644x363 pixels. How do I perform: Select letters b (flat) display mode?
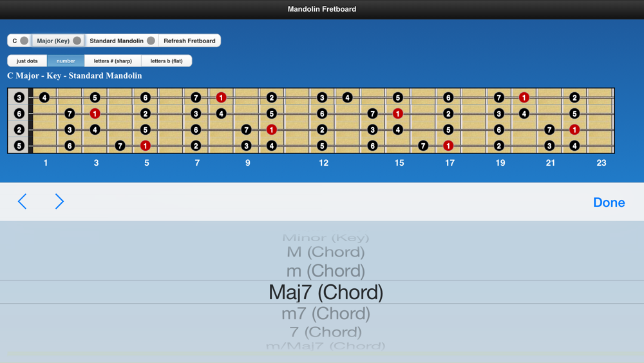166,61
